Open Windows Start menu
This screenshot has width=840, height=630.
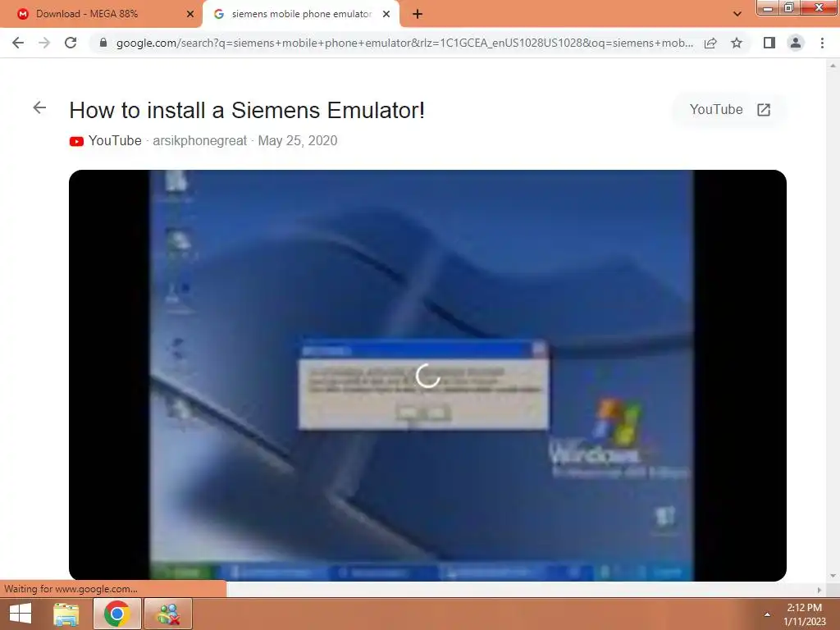point(21,614)
